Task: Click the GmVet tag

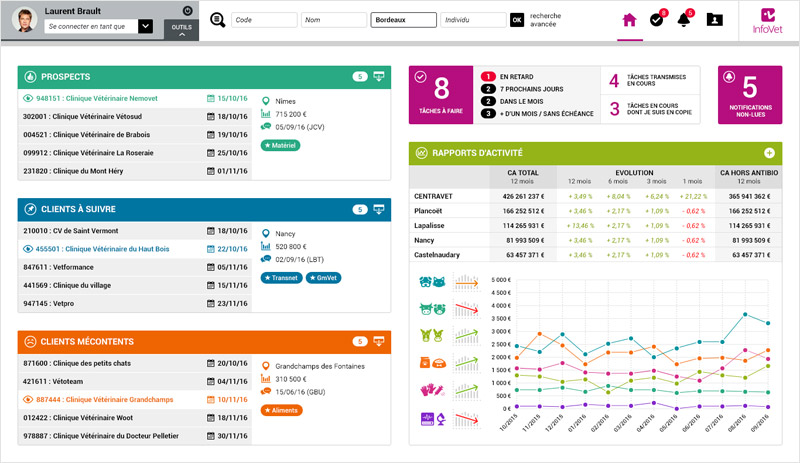Action: (323, 278)
